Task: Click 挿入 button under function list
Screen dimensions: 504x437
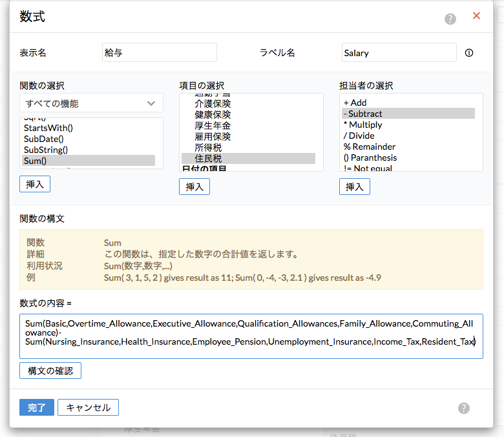Action: tap(35, 184)
